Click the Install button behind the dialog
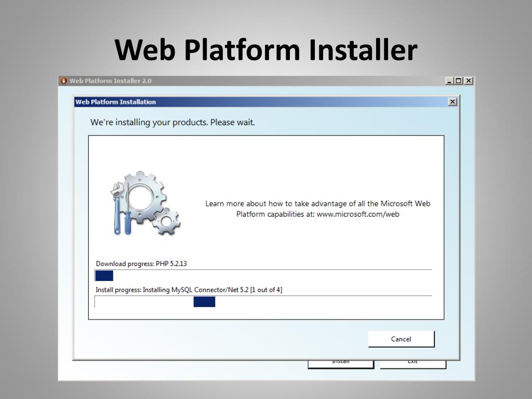This screenshot has width=532, height=399. tap(341, 364)
